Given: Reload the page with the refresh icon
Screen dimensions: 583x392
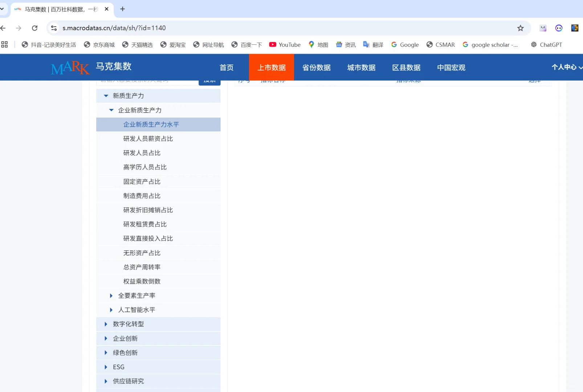Looking at the screenshot, I should point(34,28).
